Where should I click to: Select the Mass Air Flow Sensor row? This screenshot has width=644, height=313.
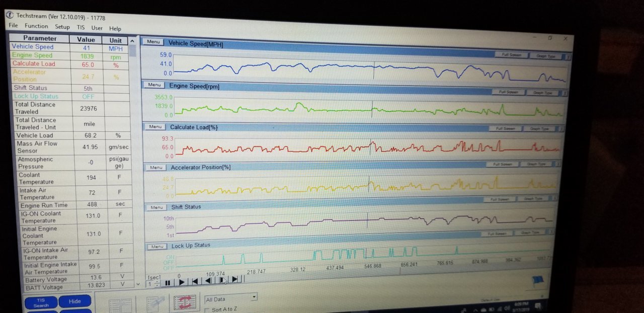[x=73, y=147]
